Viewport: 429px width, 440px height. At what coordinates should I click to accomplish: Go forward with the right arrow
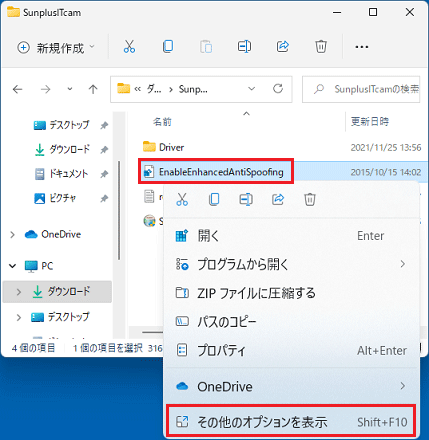[x=45, y=89]
